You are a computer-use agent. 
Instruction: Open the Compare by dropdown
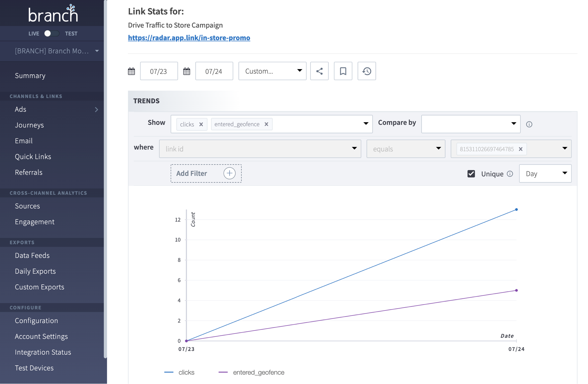click(x=470, y=124)
